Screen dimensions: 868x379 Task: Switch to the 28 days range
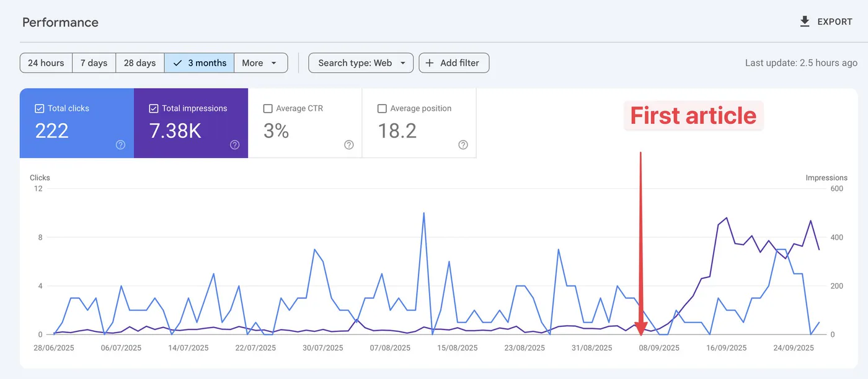pos(139,63)
